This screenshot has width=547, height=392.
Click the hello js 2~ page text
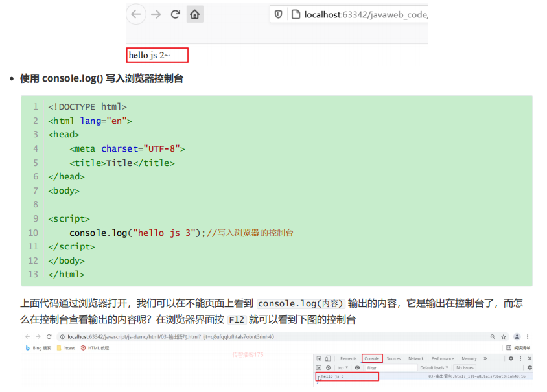(149, 55)
